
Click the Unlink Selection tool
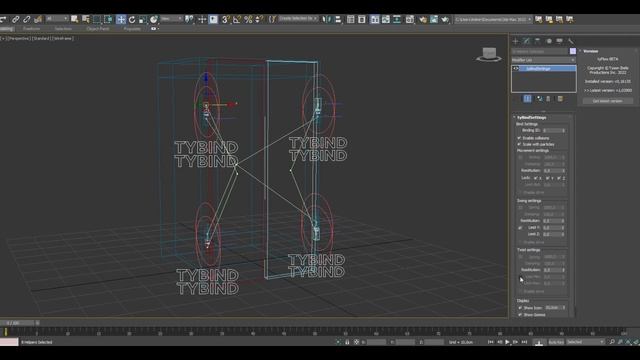[x=27, y=19]
